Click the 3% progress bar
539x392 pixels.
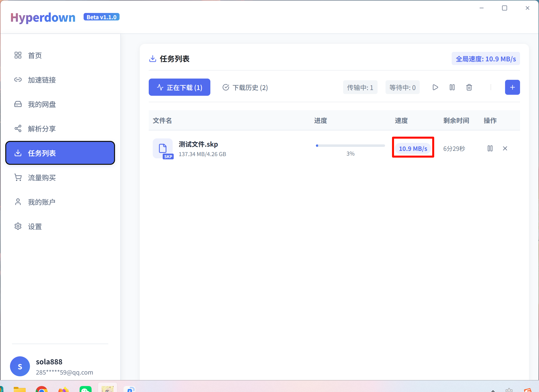(x=350, y=146)
